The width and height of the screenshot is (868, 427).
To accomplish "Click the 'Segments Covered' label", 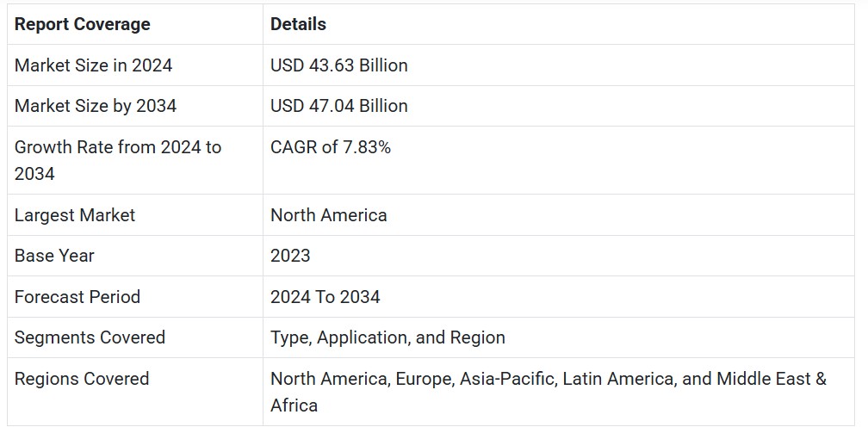I will point(90,337).
